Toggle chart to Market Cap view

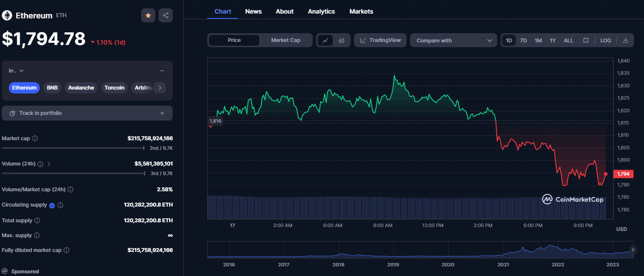(x=285, y=40)
